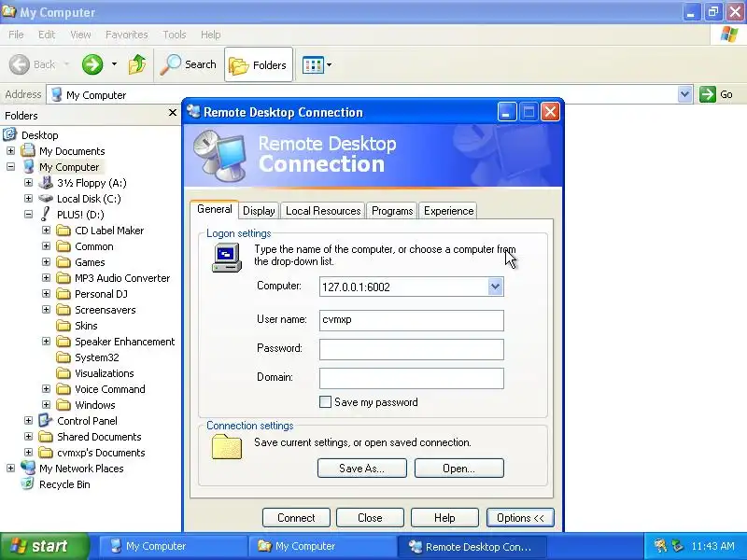747x560 pixels.
Task: Enable the Save my password checkbox
Action: 325,402
